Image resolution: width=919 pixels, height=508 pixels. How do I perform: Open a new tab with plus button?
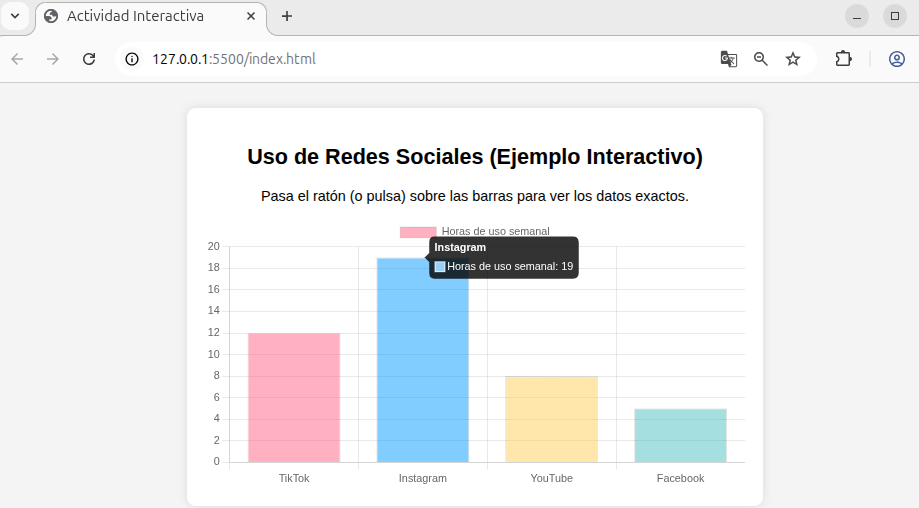pos(287,16)
